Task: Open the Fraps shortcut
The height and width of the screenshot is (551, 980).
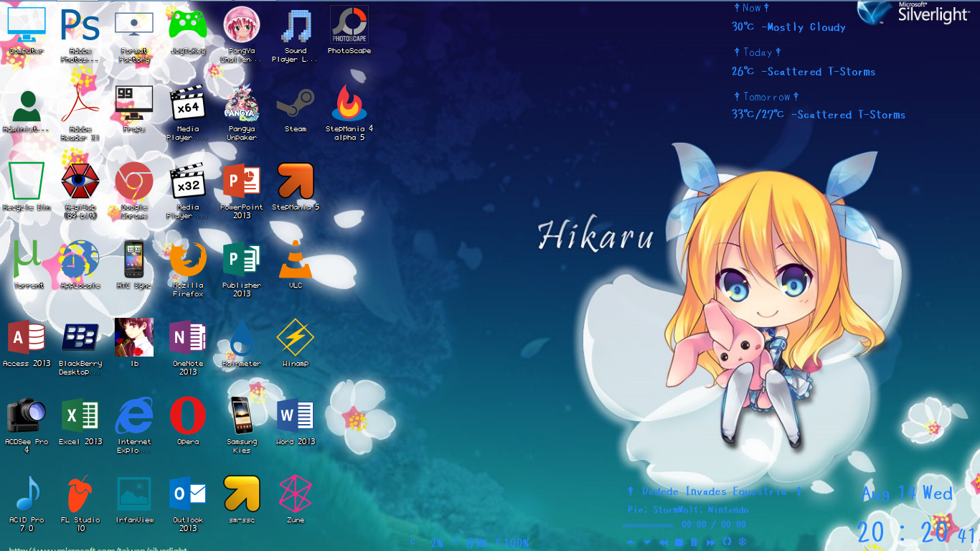Action: coord(134,109)
